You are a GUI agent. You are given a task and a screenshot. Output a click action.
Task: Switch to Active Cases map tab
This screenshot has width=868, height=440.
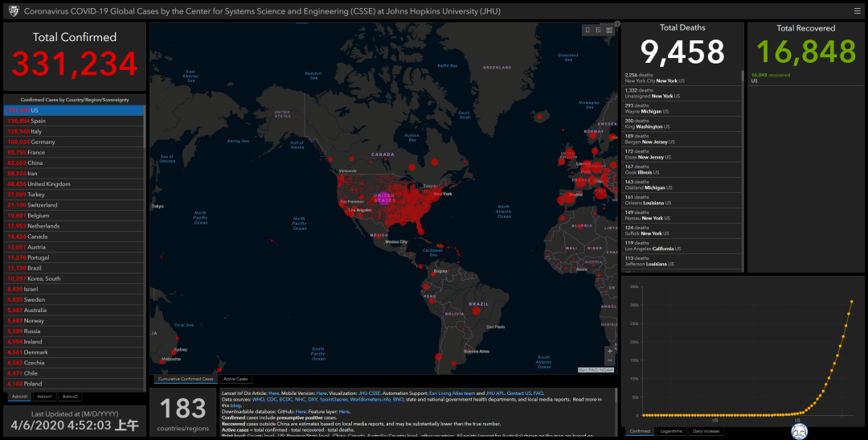[x=235, y=379]
